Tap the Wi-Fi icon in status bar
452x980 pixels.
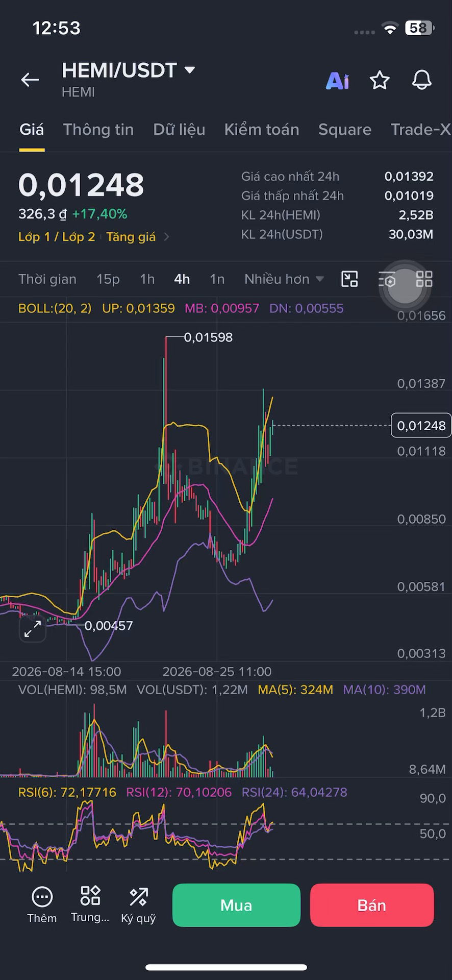click(390, 29)
